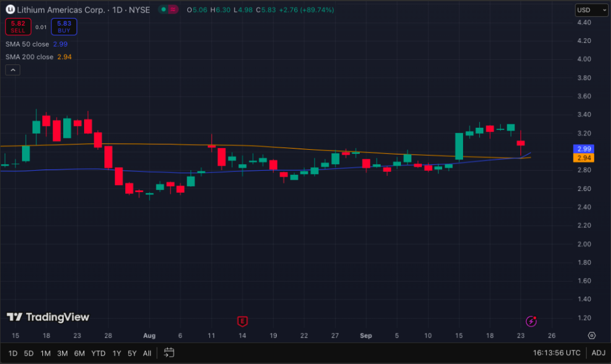Viewport: 611px width, 364px height.
Task: Switch to the YTD range
Action: 98,353
